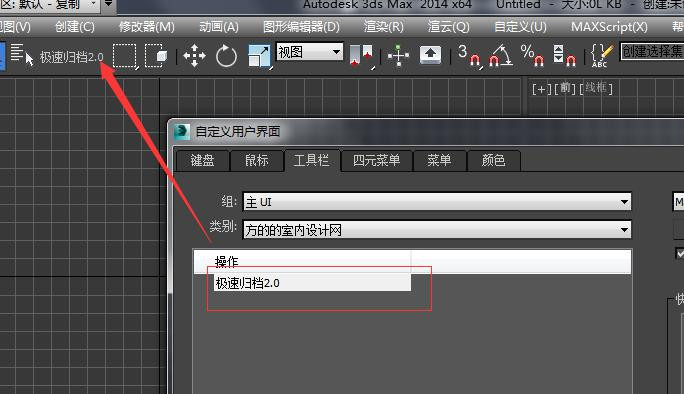Activate the Select and Rotate tool
Screen dimensions: 684x394
pyautogui.click(x=226, y=56)
